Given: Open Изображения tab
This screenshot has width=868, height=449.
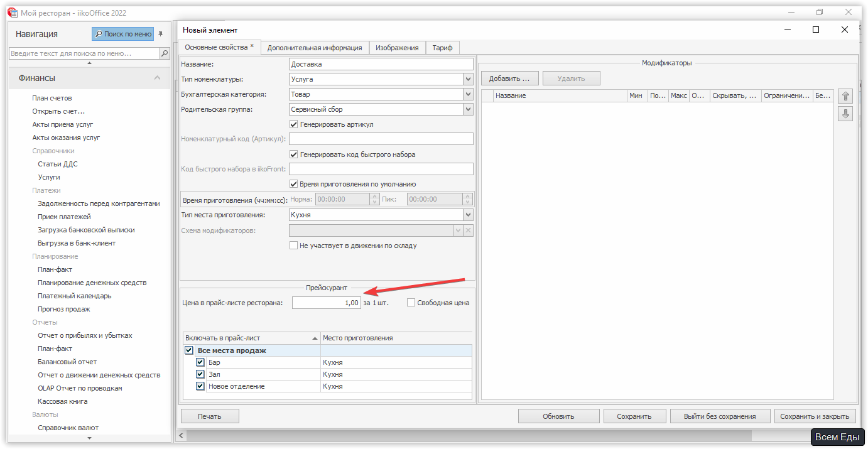Looking at the screenshot, I should (x=397, y=48).
